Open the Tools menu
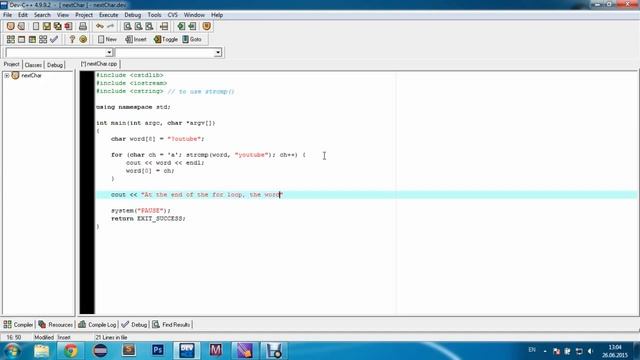 [154, 15]
